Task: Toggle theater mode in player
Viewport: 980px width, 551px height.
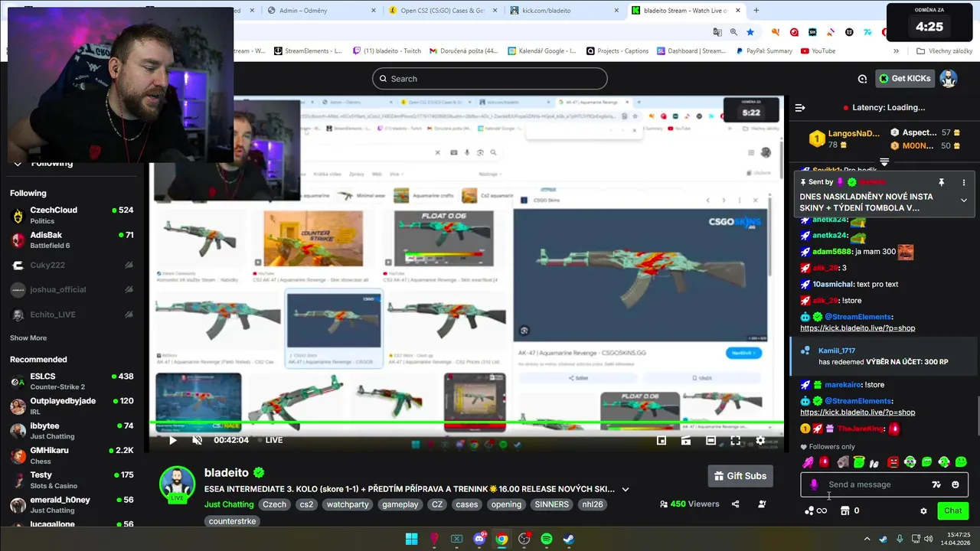Action: (x=710, y=440)
